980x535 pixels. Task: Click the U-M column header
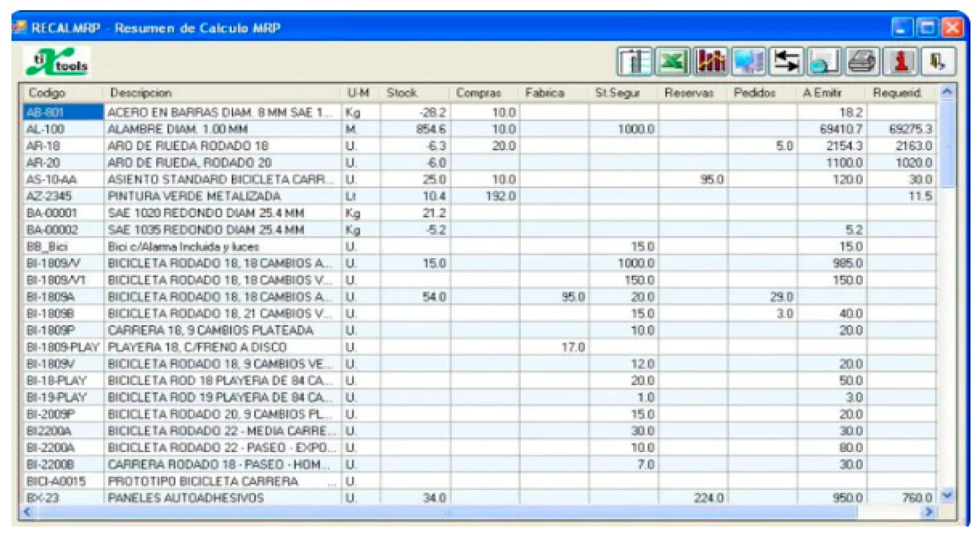360,93
